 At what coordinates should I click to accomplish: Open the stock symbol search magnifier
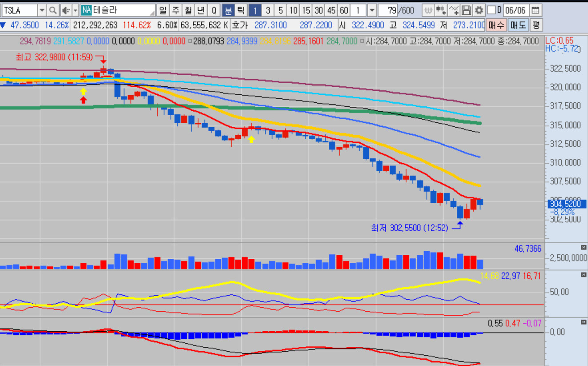(52, 10)
